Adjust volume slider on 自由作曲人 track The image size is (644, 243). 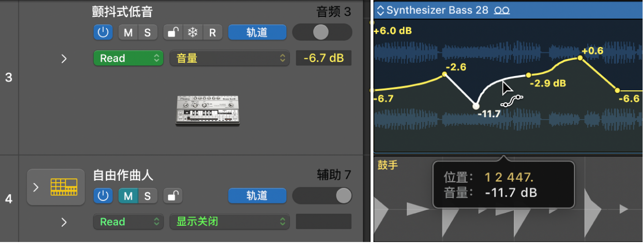coord(322,196)
